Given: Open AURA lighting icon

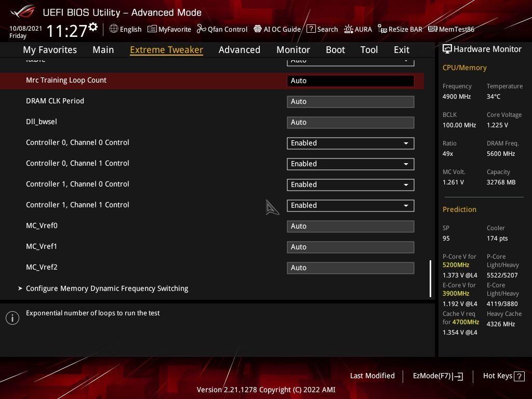Looking at the screenshot, I should [349, 29].
